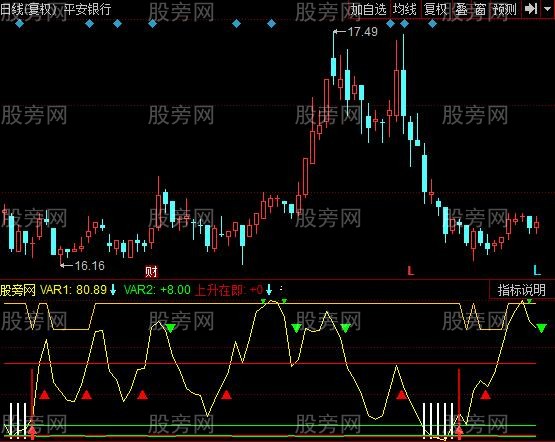
Task: Click the cyan L marker at chart's right edge
Action: click(537, 271)
